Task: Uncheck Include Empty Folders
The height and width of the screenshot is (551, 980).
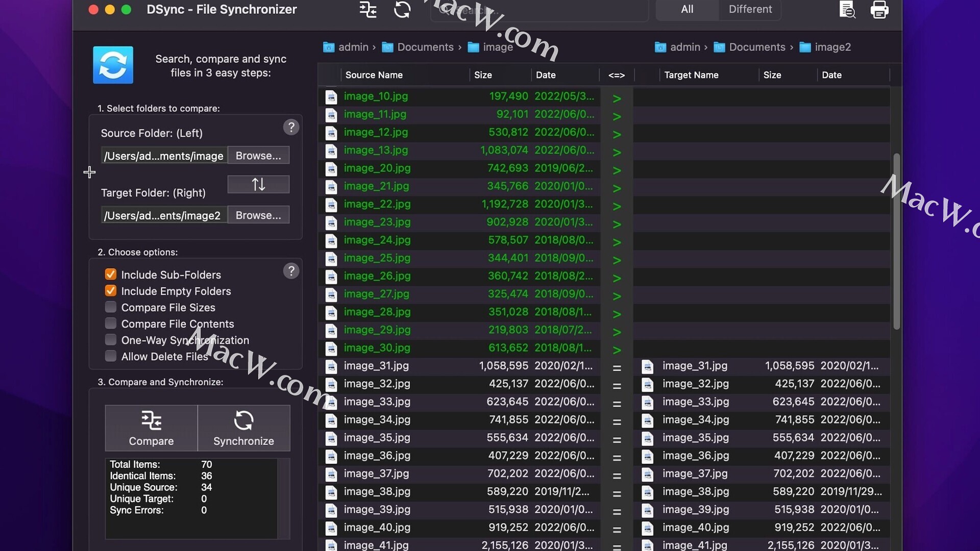Action: pos(110,291)
